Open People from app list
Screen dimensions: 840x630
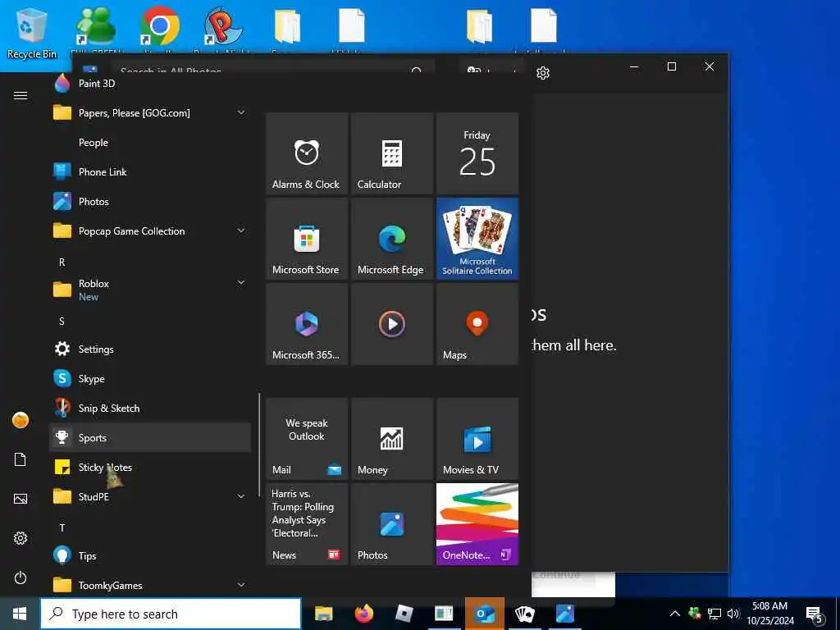(x=150, y=143)
